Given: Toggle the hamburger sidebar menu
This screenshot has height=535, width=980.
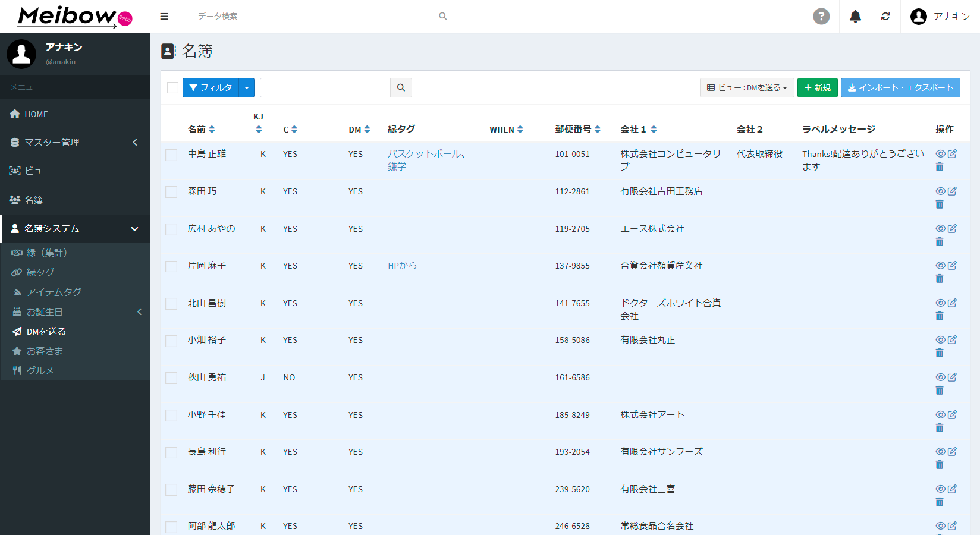Looking at the screenshot, I should (164, 17).
